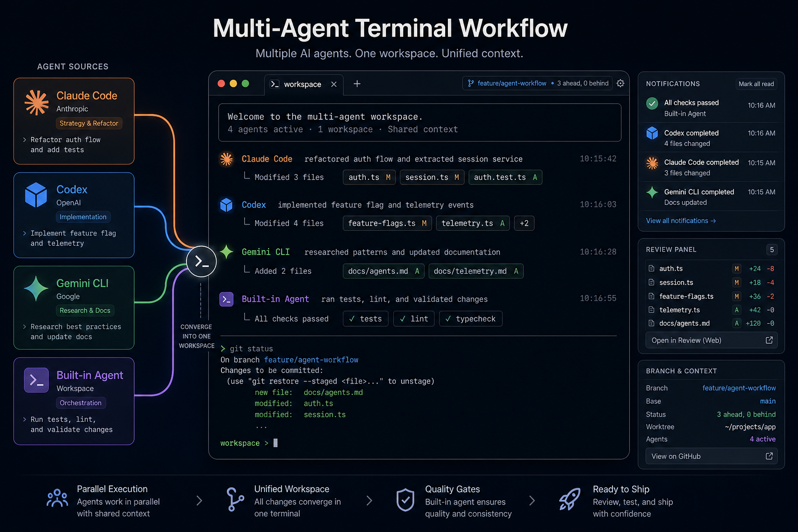Click the 4 active agents value
The image size is (798, 532).
point(763,439)
